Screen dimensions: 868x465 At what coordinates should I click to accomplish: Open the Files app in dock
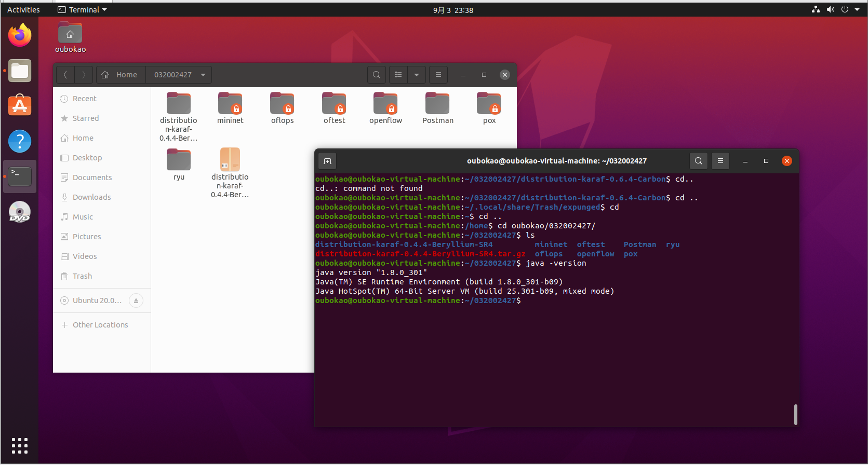(x=20, y=71)
